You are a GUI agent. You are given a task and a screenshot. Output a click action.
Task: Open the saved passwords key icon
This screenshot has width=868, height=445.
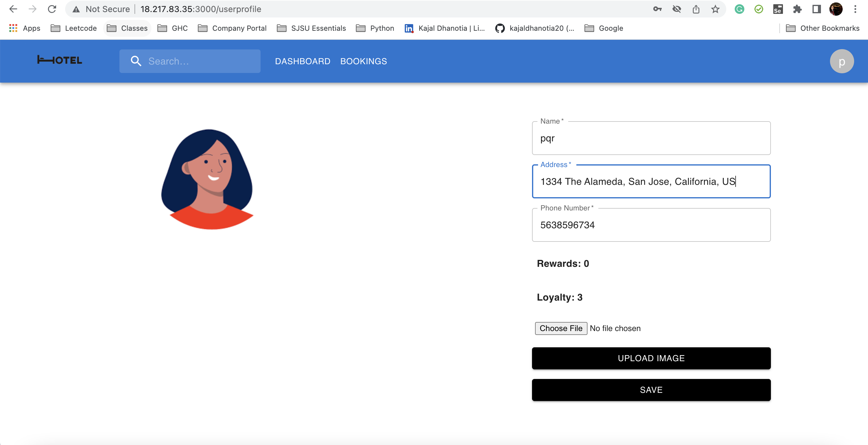pyautogui.click(x=657, y=9)
